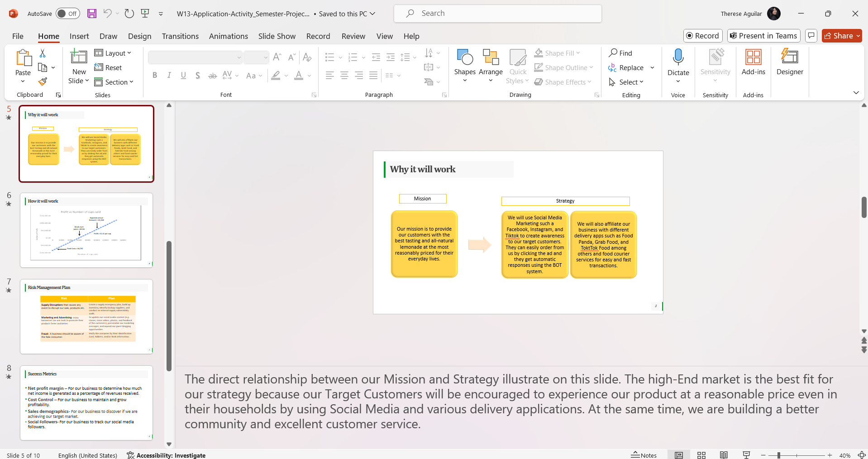The height and width of the screenshot is (459, 868).
Task: Open the Arrange objects tool
Action: [x=491, y=66]
